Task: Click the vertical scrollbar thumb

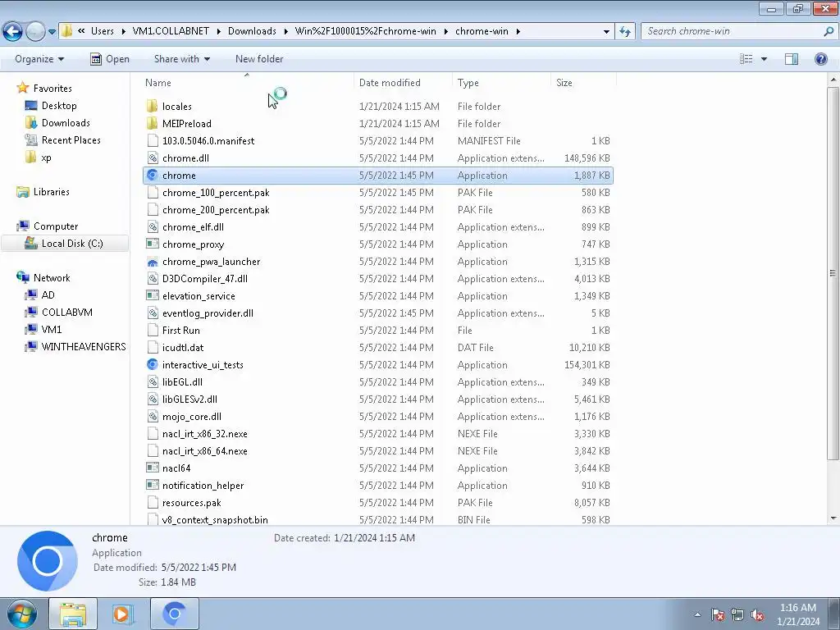Action: (x=833, y=273)
